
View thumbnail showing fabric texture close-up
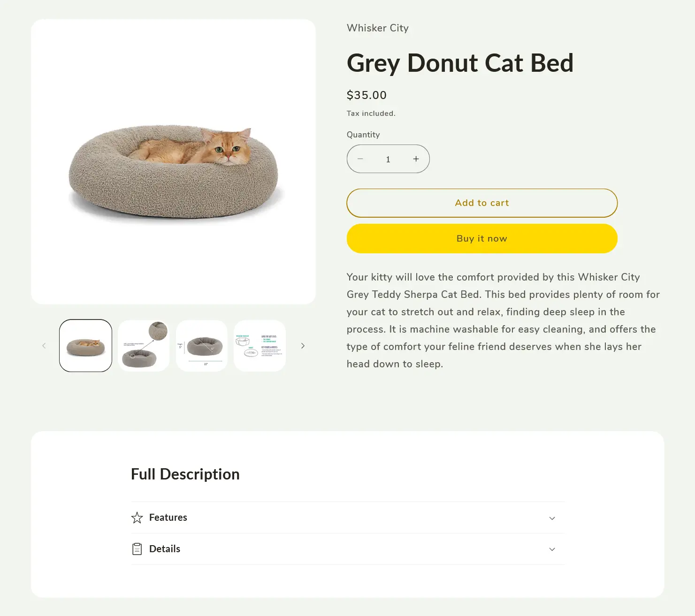pyautogui.click(x=144, y=346)
